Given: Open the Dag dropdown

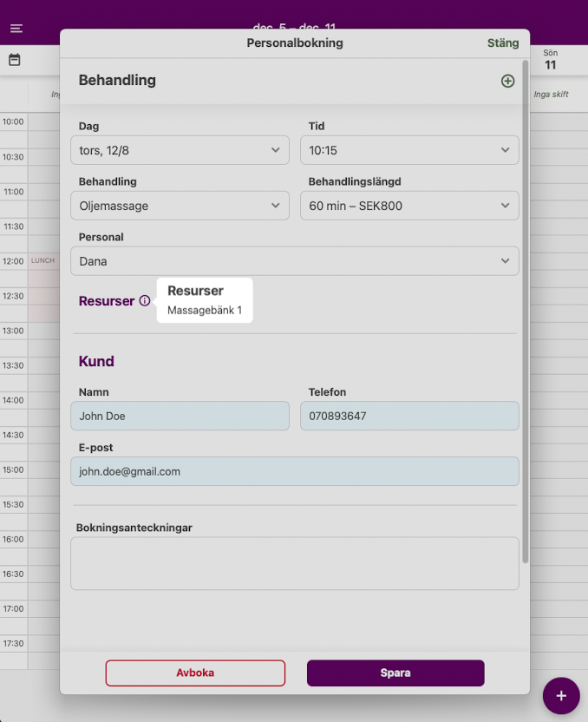Looking at the screenshot, I should click(x=180, y=150).
